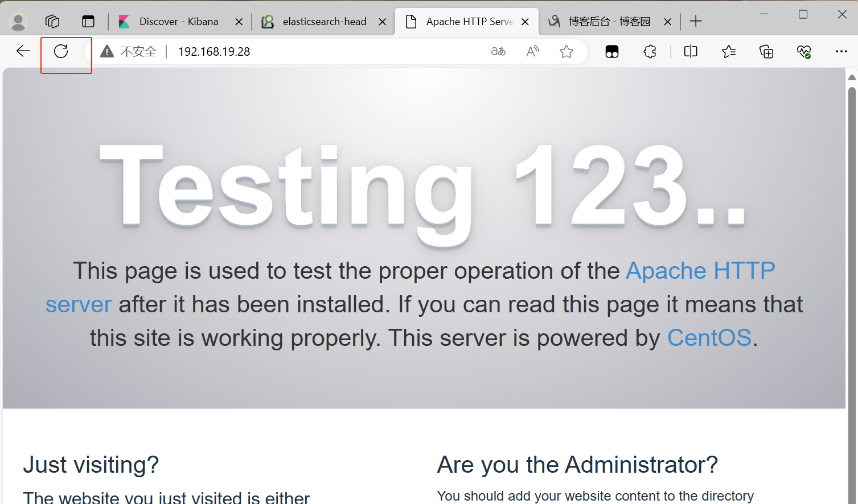This screenshot has width=858, height=504.
Task: Open the Extensions puzzle icon
Action: coord(650,52)
